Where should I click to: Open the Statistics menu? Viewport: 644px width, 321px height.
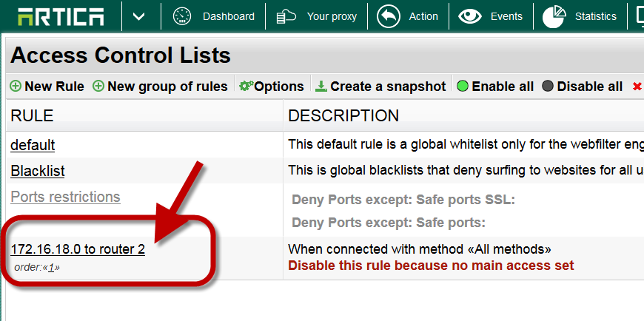click(x=596, y=17)
